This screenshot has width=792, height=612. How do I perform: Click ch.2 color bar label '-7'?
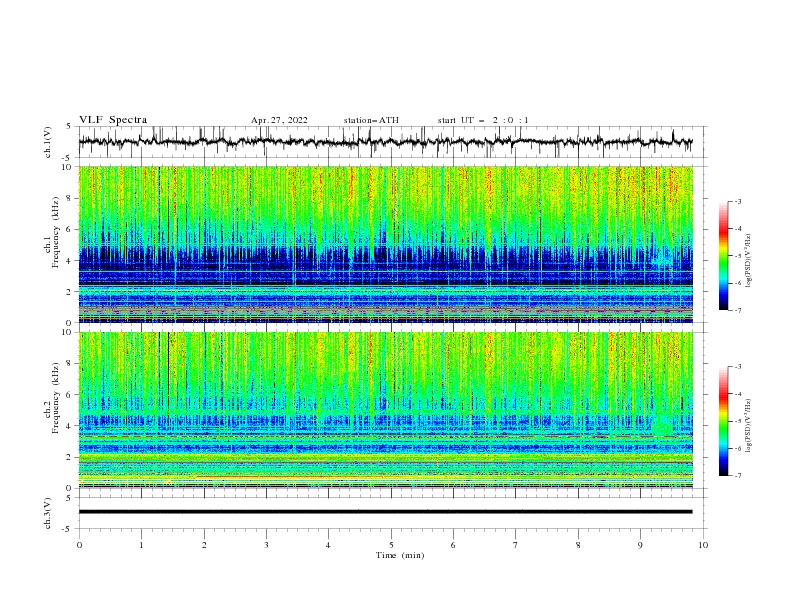click(x=737, y=476)
